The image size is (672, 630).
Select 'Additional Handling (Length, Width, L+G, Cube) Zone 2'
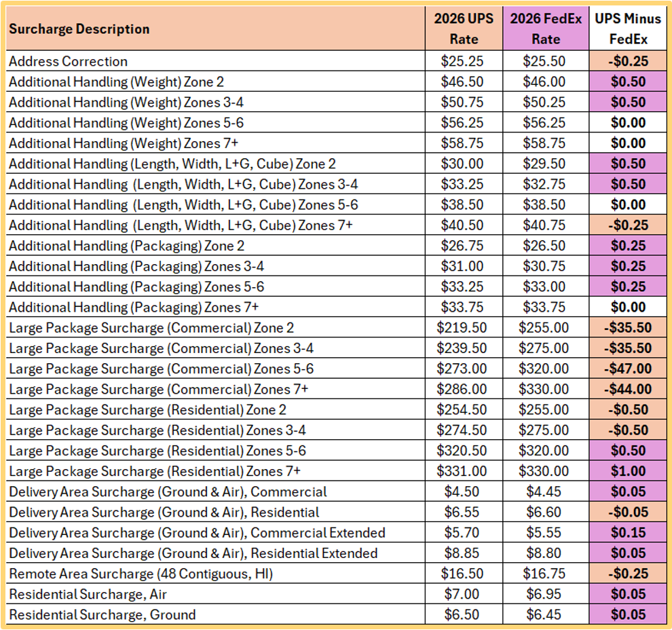click(x=216, y=164)
